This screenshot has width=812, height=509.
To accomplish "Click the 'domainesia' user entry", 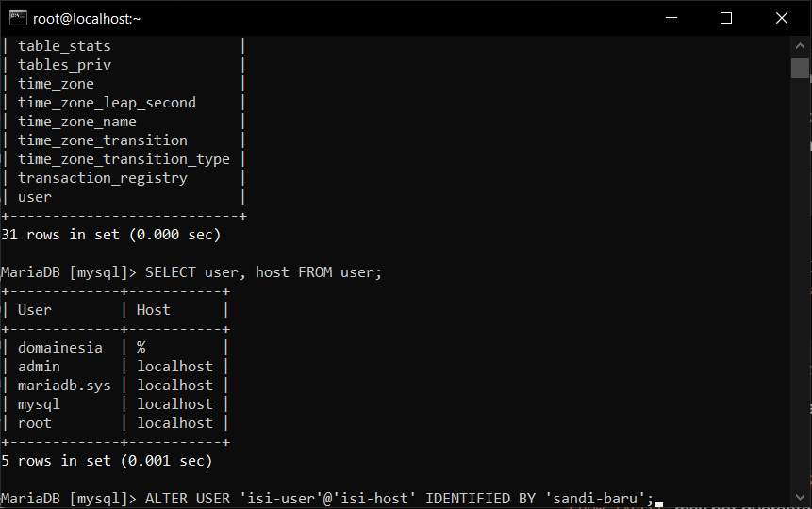I will coord(60,348).
